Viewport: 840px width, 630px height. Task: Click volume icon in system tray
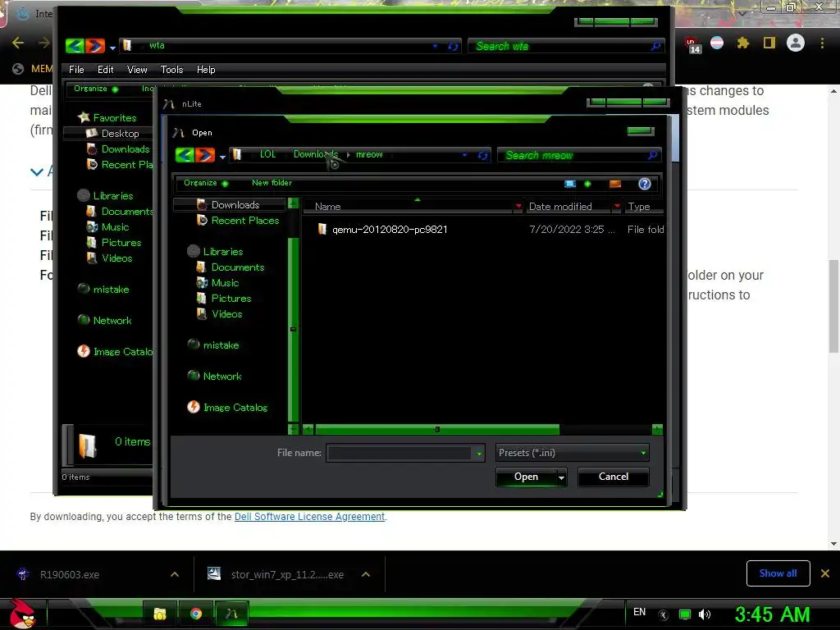pyautogui.click(x=705, y=614)
